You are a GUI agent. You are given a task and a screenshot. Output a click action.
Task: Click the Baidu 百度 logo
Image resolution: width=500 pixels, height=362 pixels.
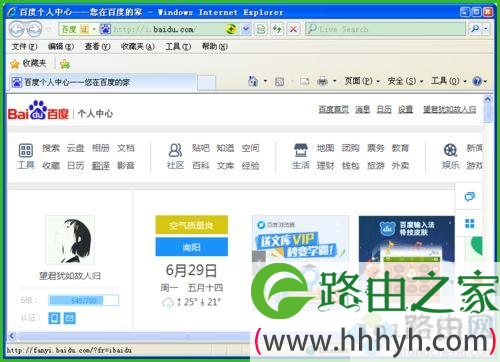point(38,111)
